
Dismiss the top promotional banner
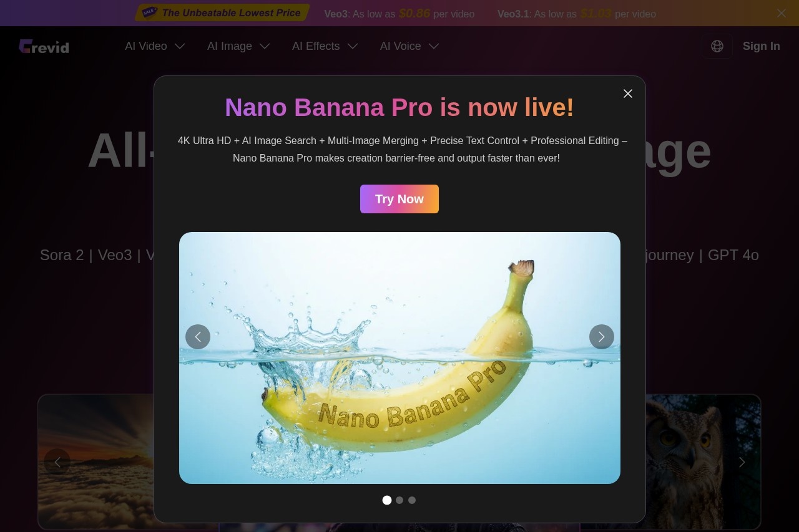781,13
